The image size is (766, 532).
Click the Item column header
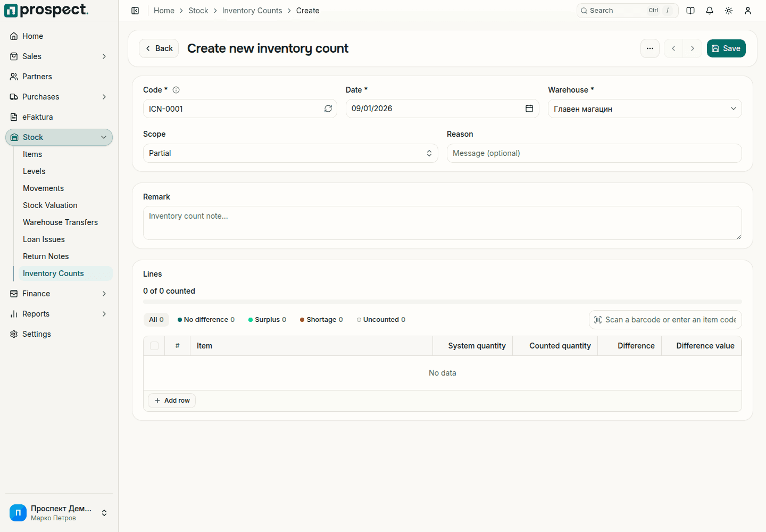point(311,346)
